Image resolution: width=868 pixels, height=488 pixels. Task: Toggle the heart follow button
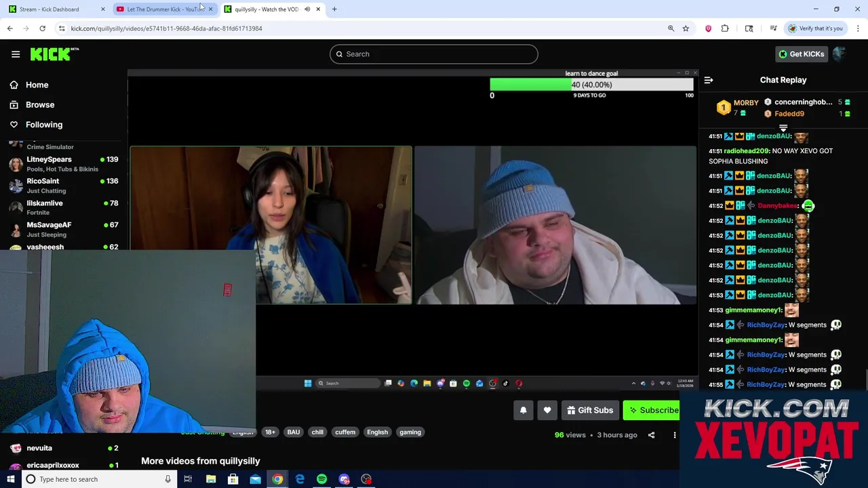(x=547, y=410)
